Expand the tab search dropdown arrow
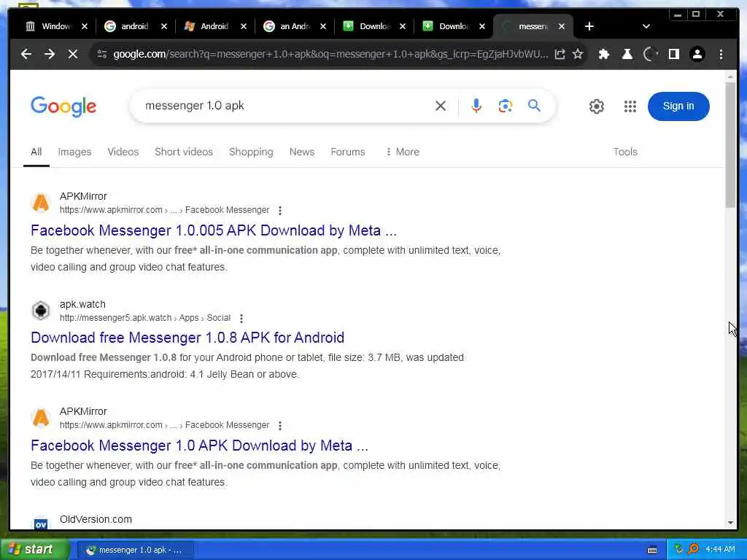The width and height of the screenshot is (747, 560). [x=646, y=26]
